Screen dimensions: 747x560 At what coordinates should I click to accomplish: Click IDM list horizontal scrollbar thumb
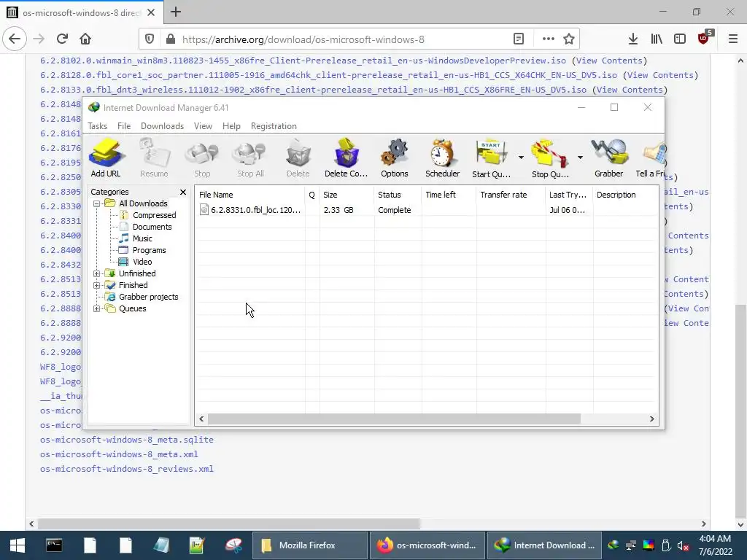394,419
